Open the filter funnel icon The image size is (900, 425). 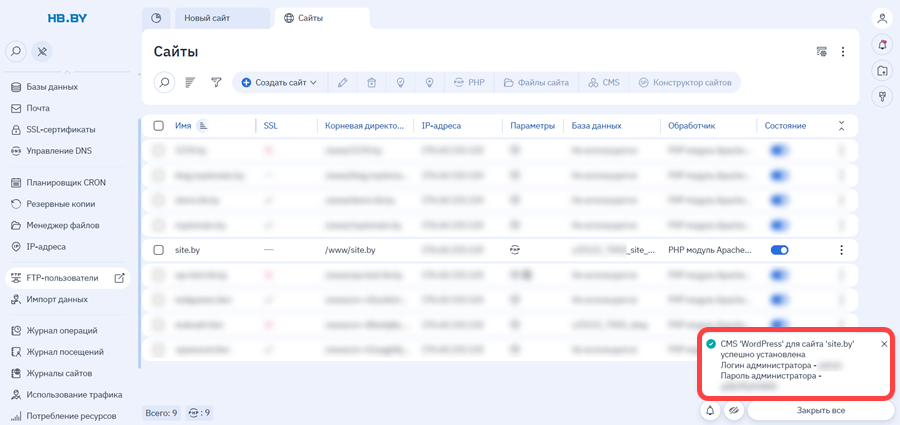pyautogui.click(x=216, y=83)
